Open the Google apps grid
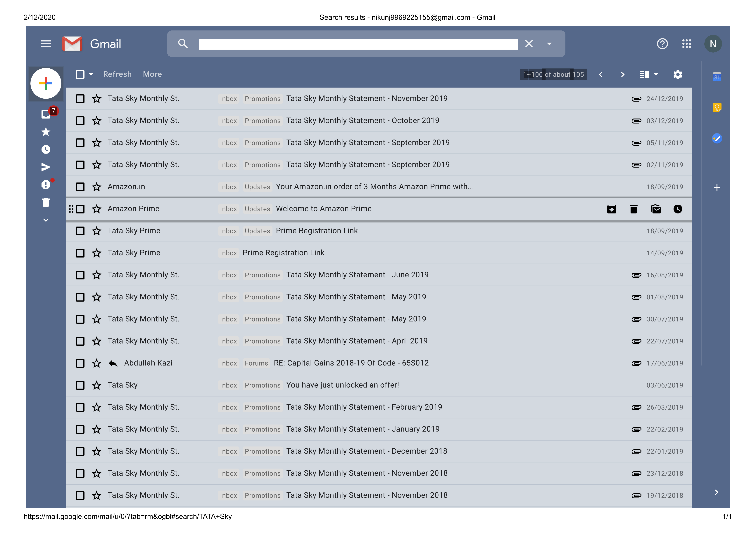This screenshot has width=756, height=534. click(686, 44)
